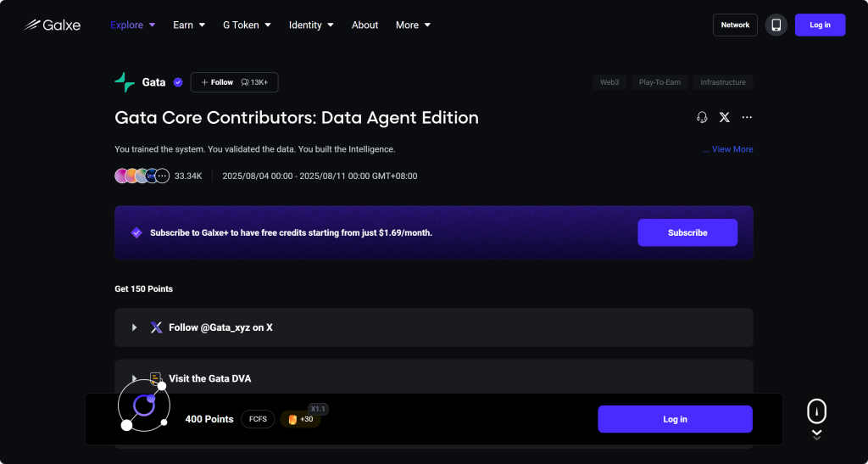The height and width of the screenshot is (464, 868).
Task: Open the More dropdown menu
Action: [x=413, y=25]
